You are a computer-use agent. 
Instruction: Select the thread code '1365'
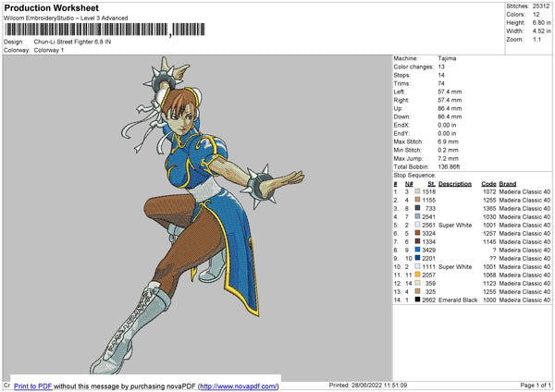click(489, 208)
